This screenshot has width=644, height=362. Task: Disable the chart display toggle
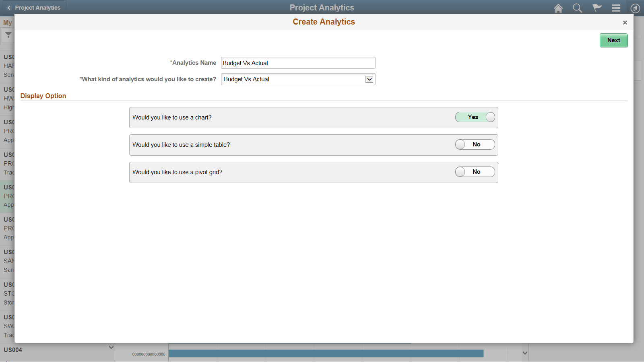[x=475, y=117]
